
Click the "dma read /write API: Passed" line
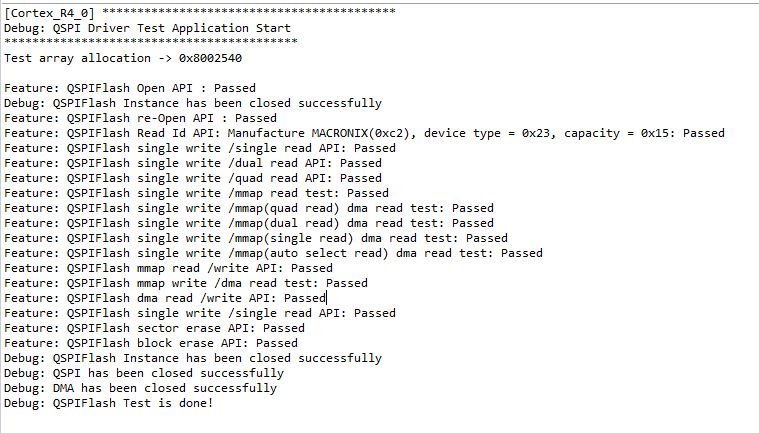point(165,298)
